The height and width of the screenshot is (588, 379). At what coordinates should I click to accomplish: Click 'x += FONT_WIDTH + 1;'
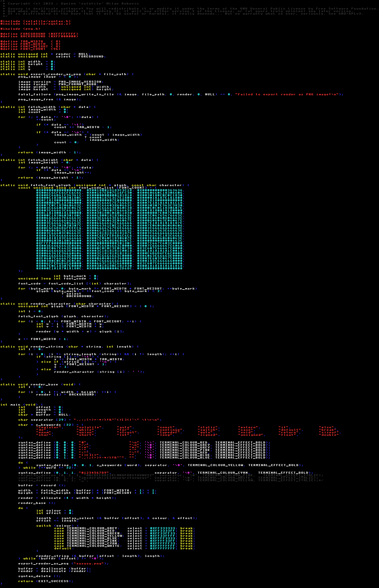(43, 339)
